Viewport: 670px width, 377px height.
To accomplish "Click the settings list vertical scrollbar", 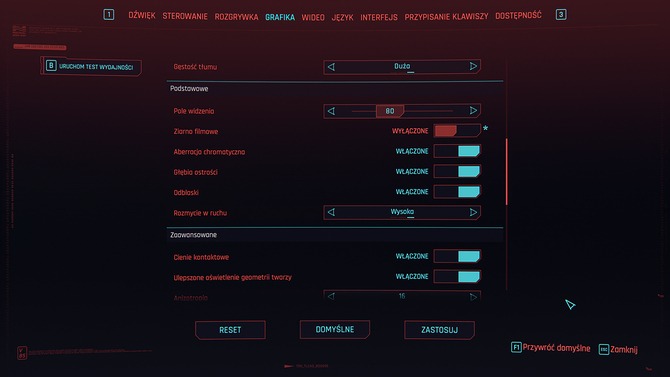I will (x=507, y=171).
